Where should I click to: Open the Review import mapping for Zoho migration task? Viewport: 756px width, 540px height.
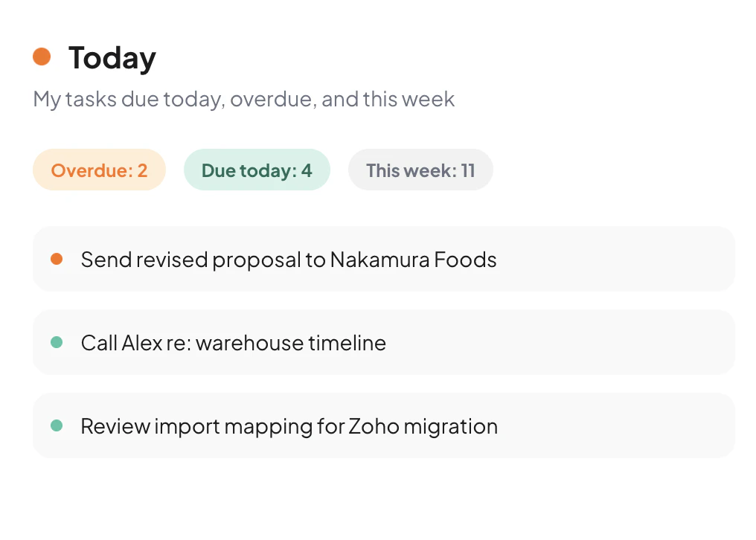point(289,425)
